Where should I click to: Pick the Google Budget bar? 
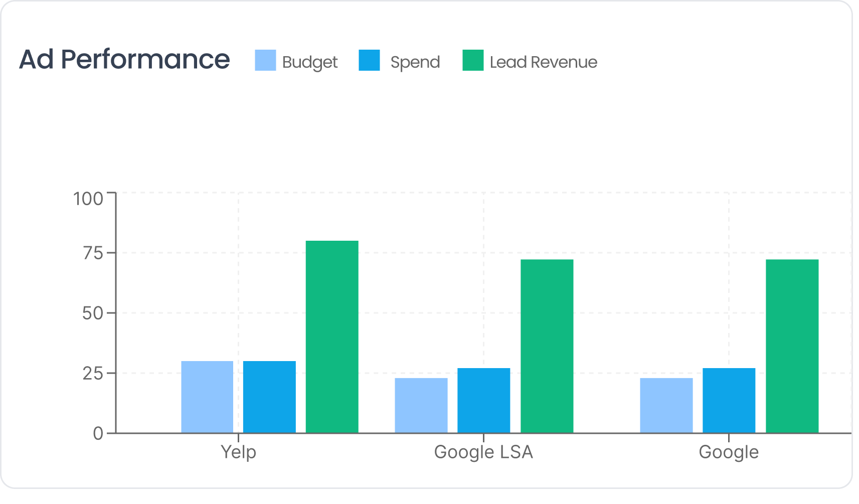click(x=666, y=405)
